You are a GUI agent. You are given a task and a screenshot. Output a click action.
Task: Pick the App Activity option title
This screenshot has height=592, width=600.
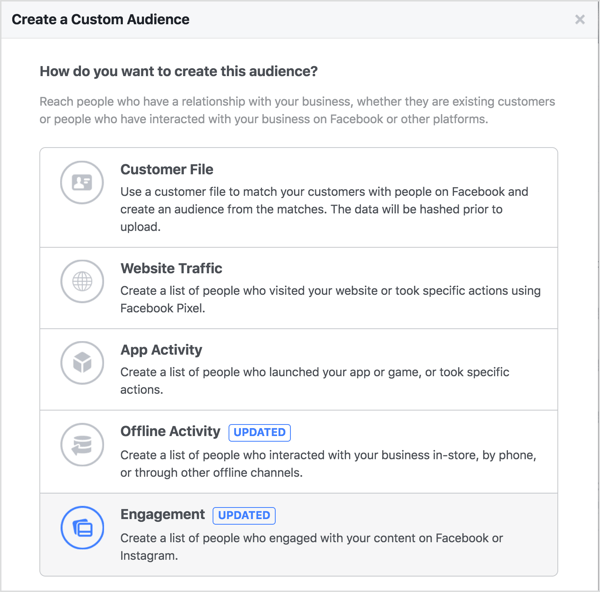pos(161,350)
